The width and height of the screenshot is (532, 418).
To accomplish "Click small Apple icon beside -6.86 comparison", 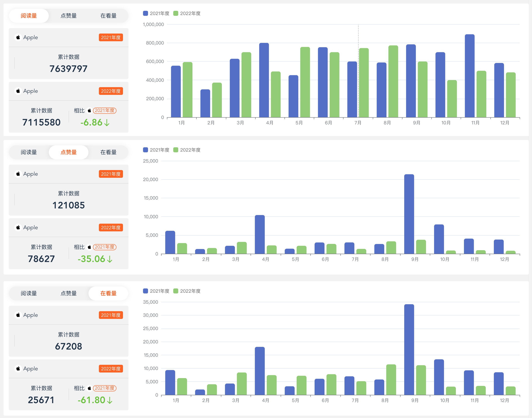I will 89,111.
